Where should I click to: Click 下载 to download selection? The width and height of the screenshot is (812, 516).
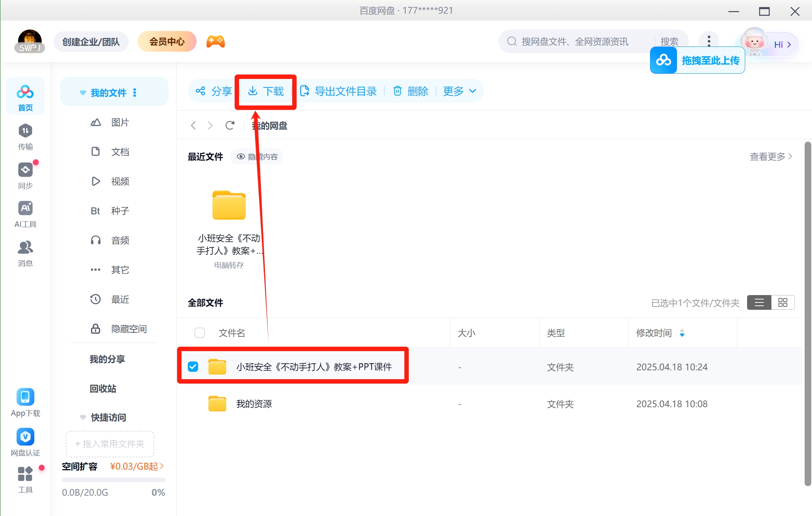click(x=266, y=91)
